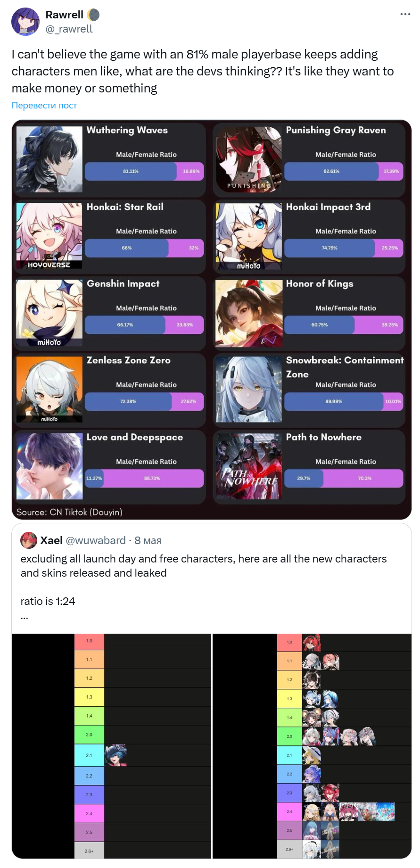
Task: Open Rawrell's profile avatar
Action: point(25,22)
